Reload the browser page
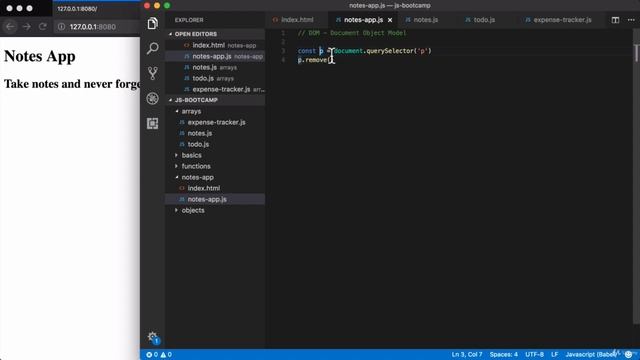This screenshot has width=640, height=360. (x=42, y=27)
